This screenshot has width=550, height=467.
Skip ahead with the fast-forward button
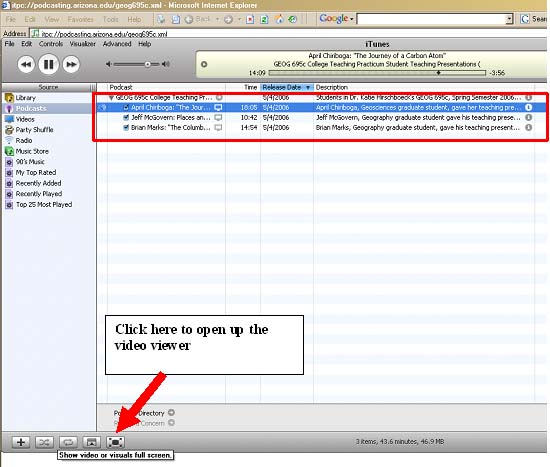[x=71, y=64]
